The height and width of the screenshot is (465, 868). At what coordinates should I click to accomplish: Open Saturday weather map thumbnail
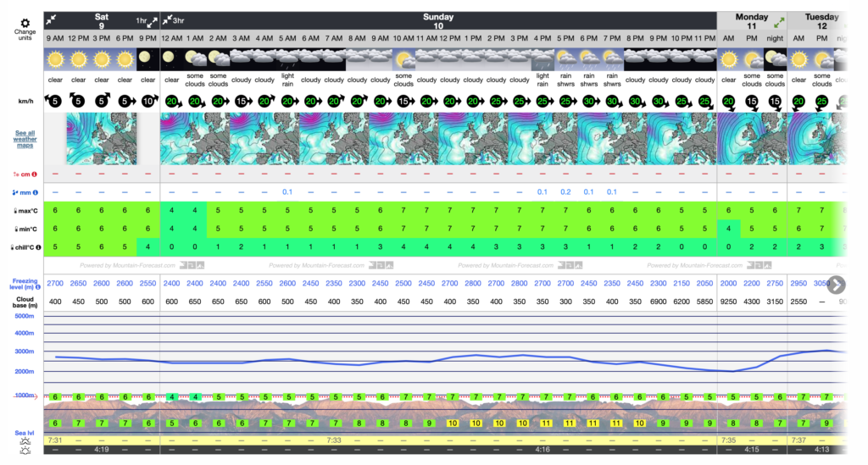pyautogui.click(x=102, y=139)
